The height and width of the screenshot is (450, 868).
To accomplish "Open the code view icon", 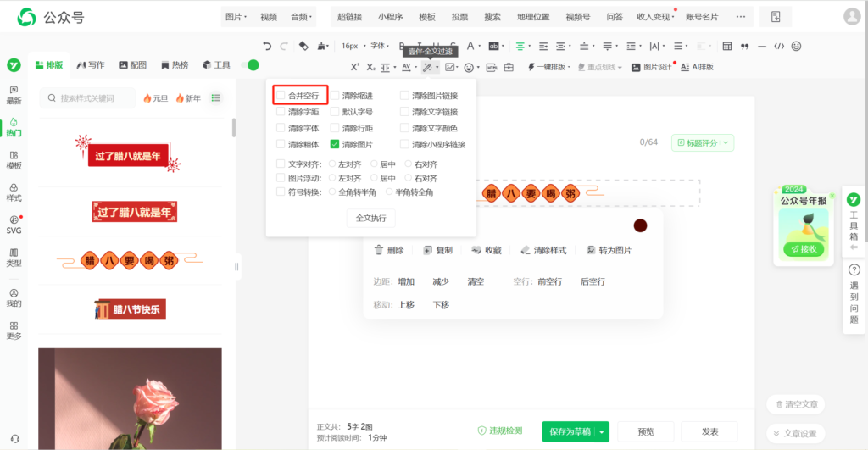I will [779, 46].
